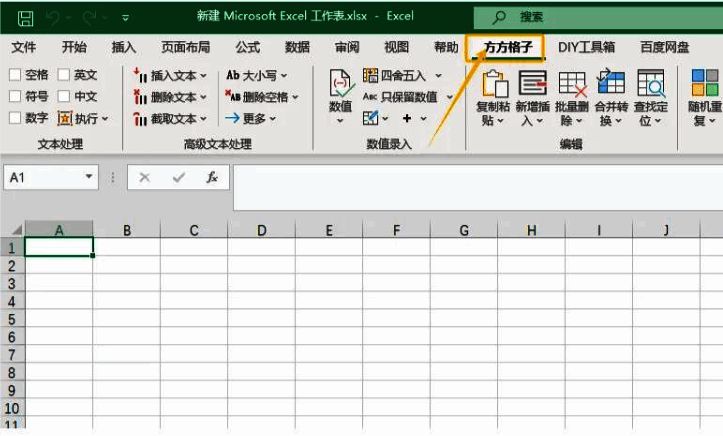
Task: Expand the 更多 dropdown arrow
Action: (273, 119)
